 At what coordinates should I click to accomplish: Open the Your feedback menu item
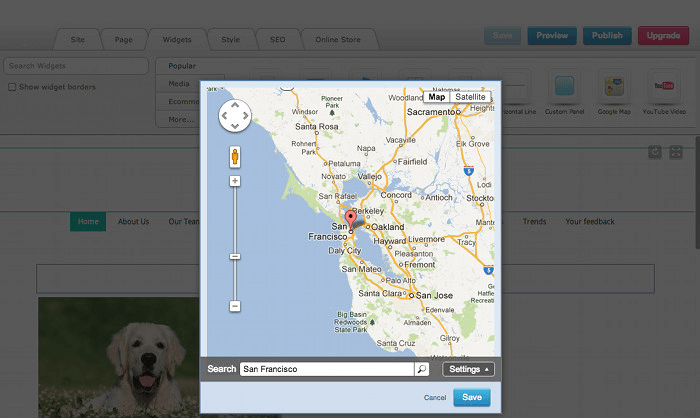pos(590,222)
